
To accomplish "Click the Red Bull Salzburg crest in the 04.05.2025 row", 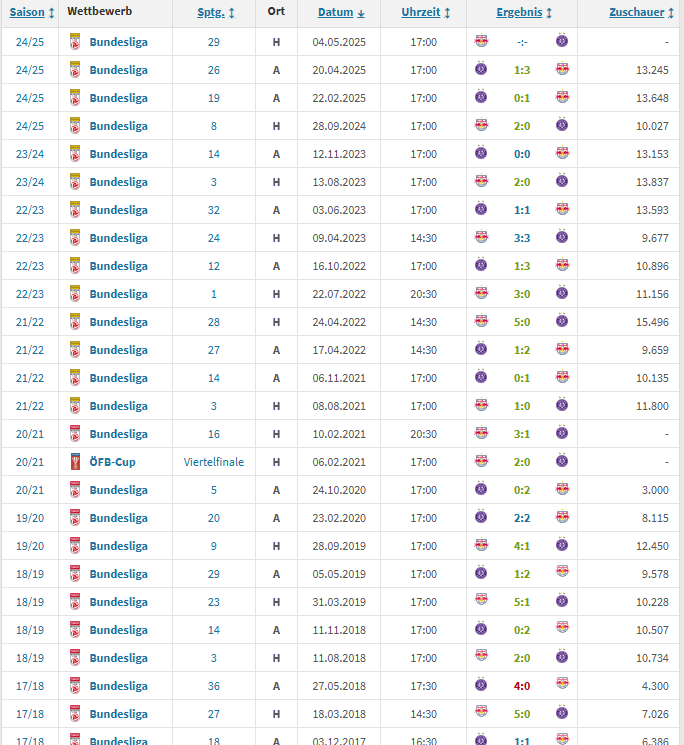I will click(x=481, y=42).
